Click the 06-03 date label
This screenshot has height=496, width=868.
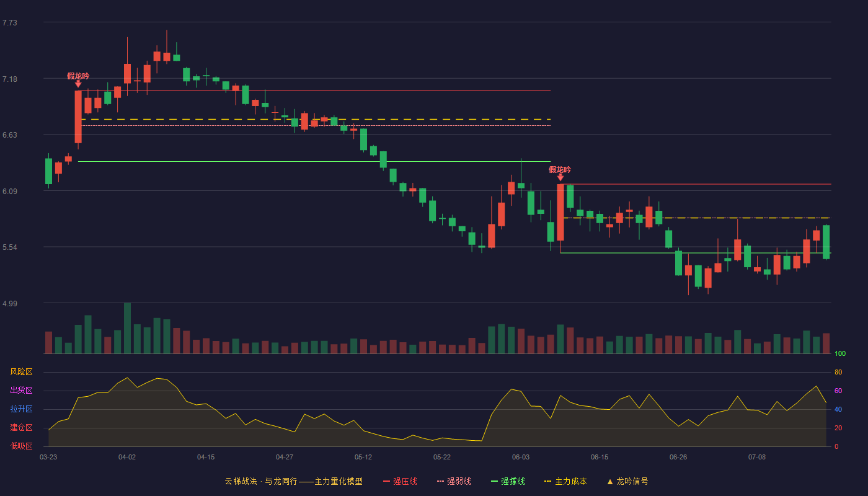pos(521,457)
